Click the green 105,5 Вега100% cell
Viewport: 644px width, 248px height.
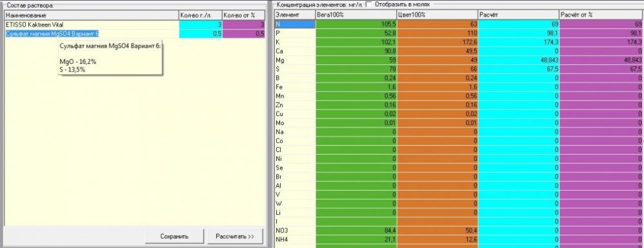356,24
